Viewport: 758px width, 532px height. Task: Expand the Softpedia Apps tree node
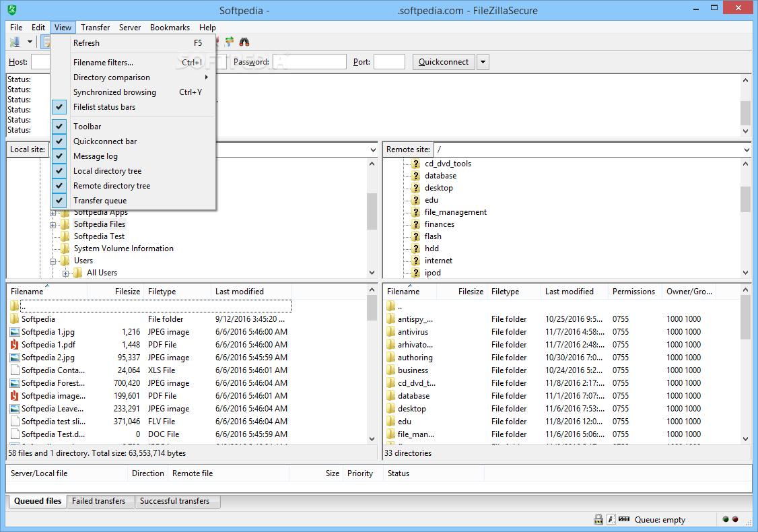[53, 213]
